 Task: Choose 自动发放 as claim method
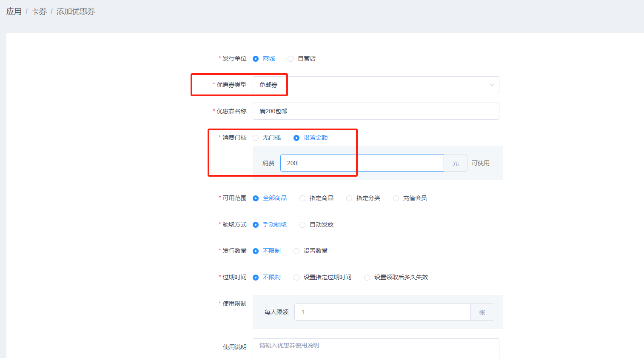point(302,225)
